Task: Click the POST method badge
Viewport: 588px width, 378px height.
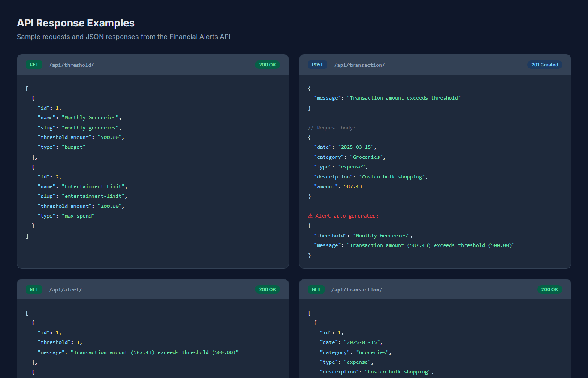Action: tap(317, 65)
